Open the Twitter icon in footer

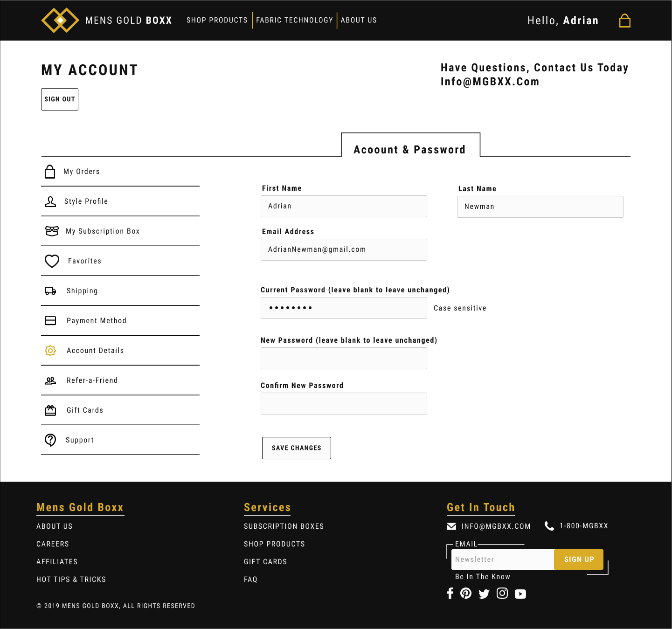click(484, 594)
